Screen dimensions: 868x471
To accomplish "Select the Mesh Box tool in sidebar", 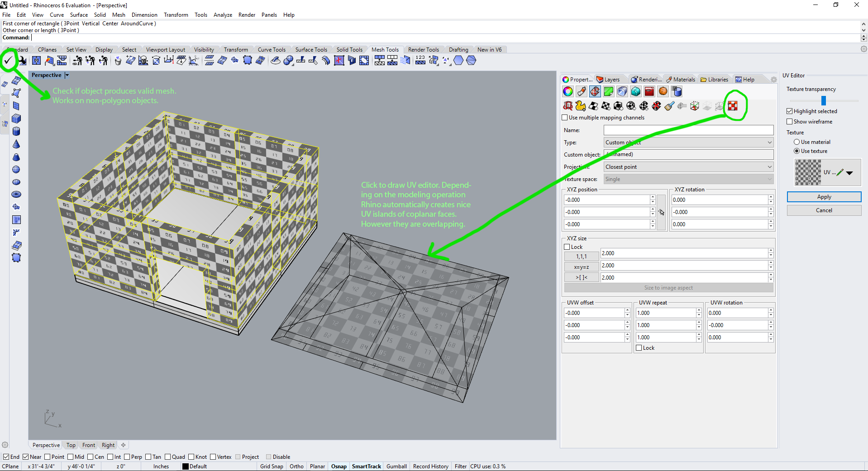I will (x=16, y=119).
